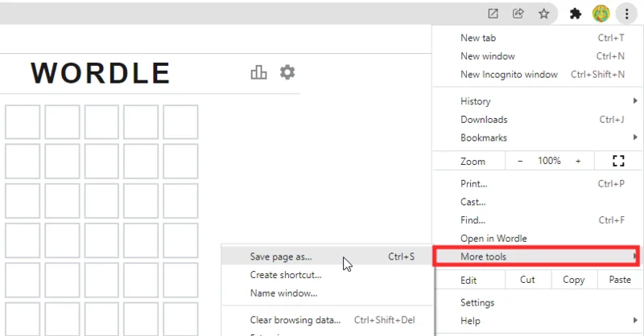Screen dimensions: 644x336
Task: Click Paste in the Edit row
Action: tap(620, 280)
